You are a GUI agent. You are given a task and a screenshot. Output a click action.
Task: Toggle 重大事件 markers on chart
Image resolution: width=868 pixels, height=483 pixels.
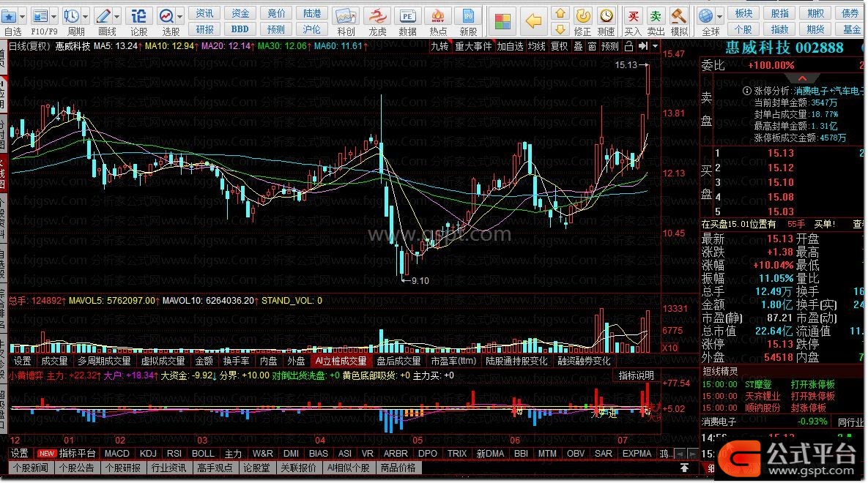pyautogui.click(x=473, y=47)
